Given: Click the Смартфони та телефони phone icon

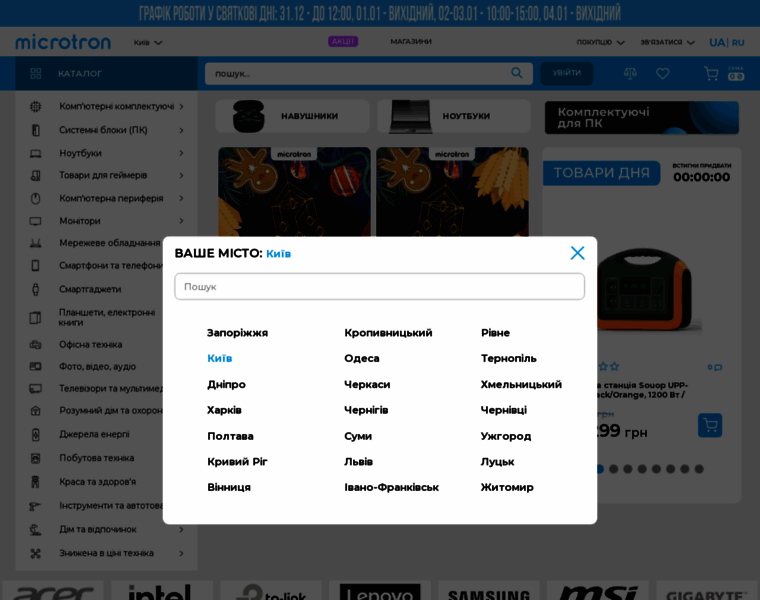Looking at the screenshot, I should click(x=35, y=266).
